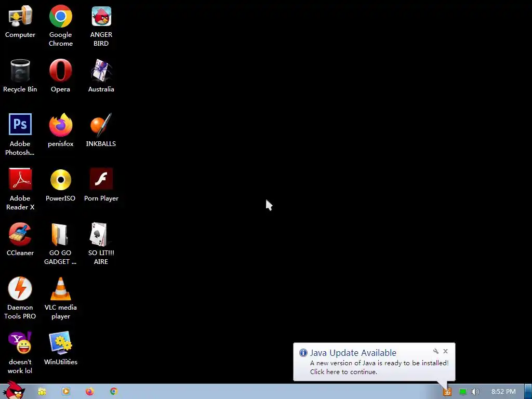Viewport: 532px width, 399px height.
Task: Open the Angry Bird Start button
Action: point(14,390)
